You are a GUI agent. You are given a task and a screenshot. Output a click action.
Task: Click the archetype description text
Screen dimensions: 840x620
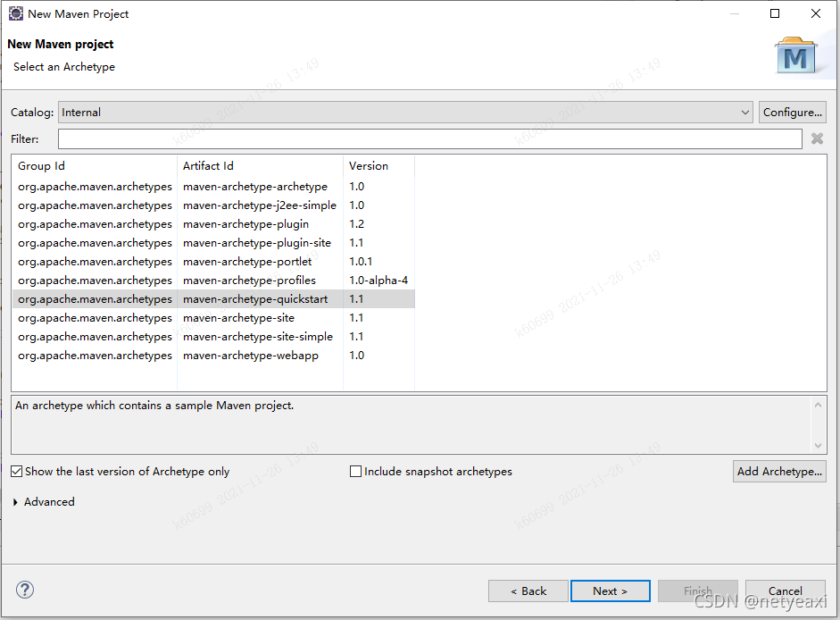click(x=154, y=406)
